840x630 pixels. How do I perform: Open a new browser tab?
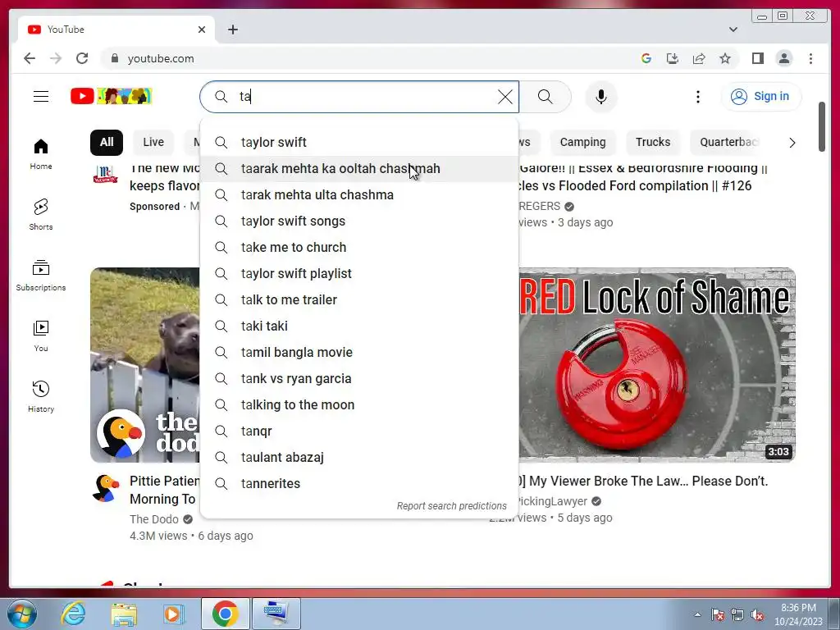pyautogui.click(x=232, y=30)
